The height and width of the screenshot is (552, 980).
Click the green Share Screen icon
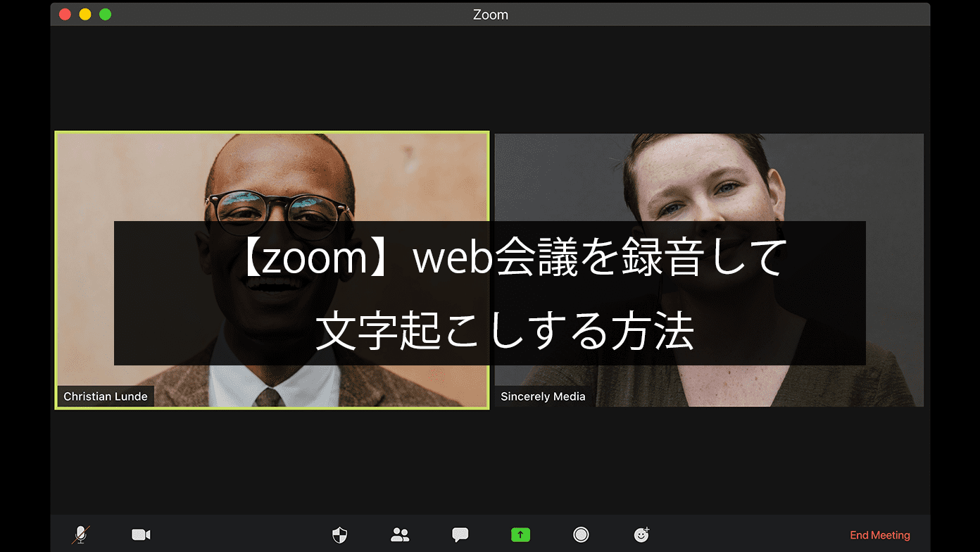520,535
